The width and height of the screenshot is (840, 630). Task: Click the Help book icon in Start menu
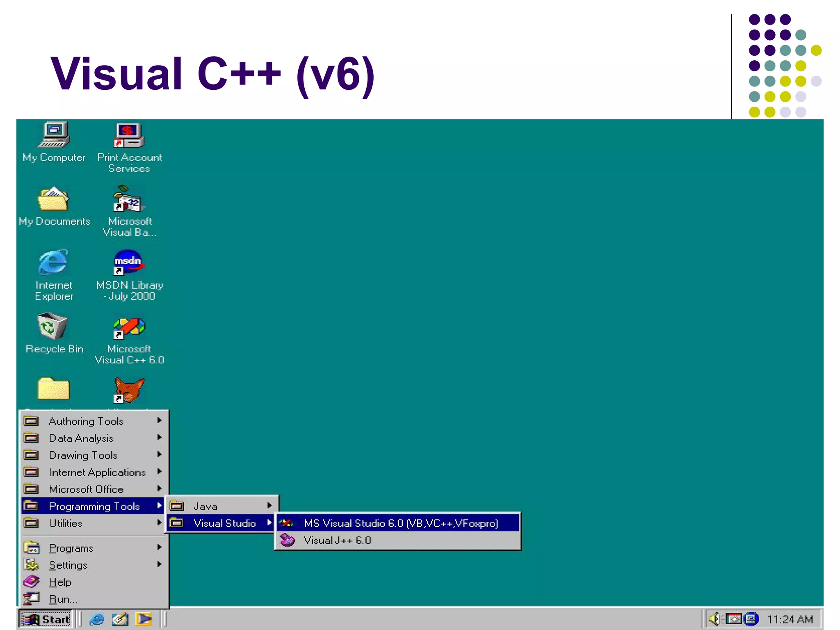click(x=32, y=582)
